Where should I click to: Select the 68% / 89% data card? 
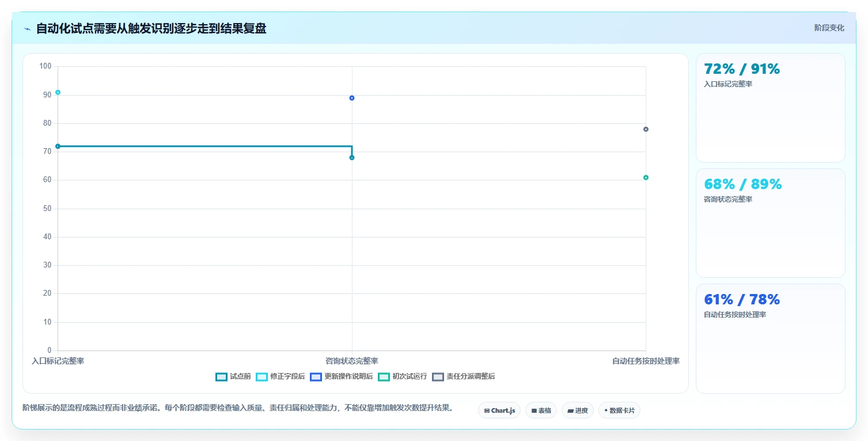771,223
